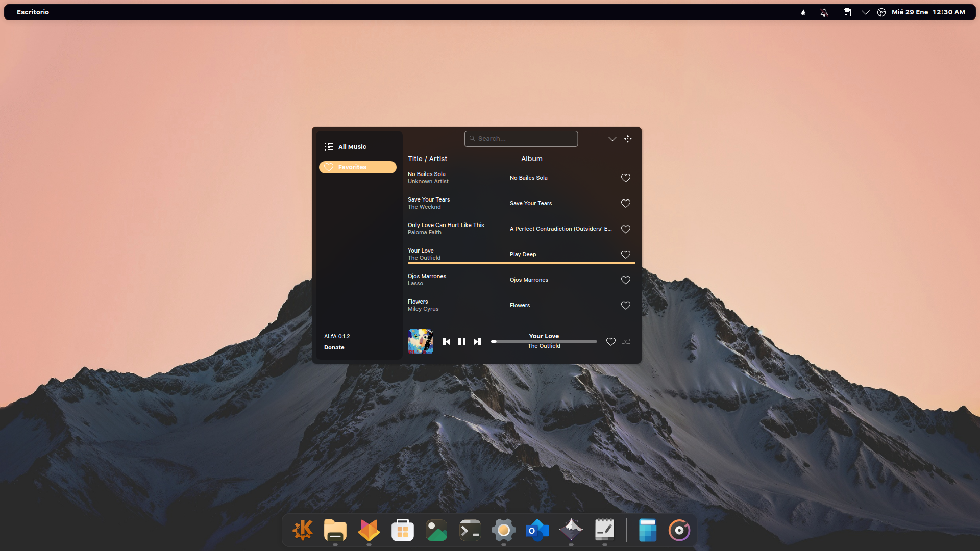980x551 pixels.
Task: Select Your Love row title in list
Action: coord(421,251)
